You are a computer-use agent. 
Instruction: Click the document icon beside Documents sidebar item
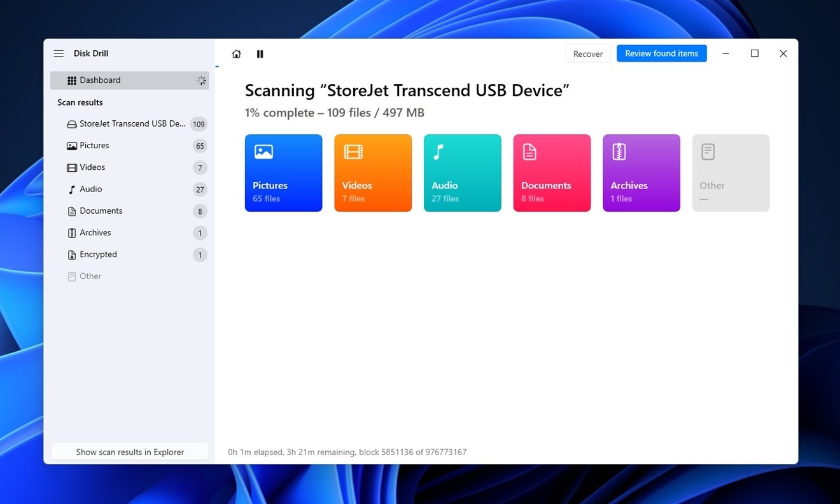(x=72, y=211)
